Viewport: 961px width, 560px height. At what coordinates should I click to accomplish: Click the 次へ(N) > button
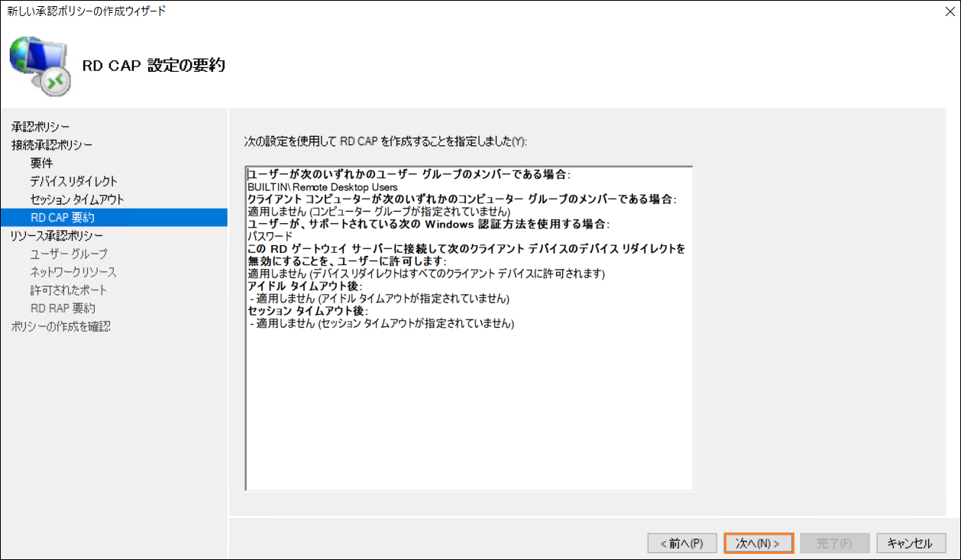pyautogui.click(x=759, y=543)
